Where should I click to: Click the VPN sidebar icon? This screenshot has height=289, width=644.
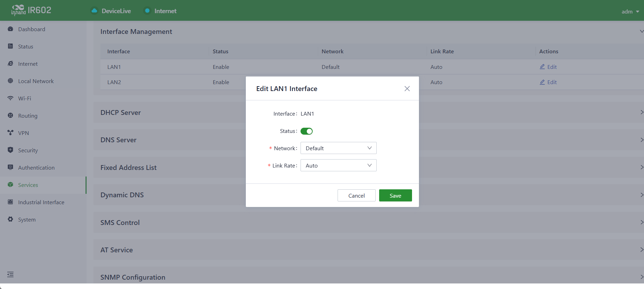pos(10,133)
